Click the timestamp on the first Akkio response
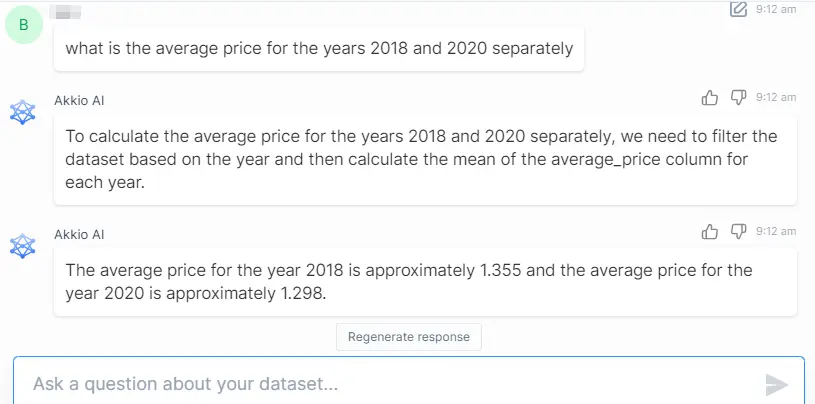The width and height of the screenshot is (815, 404). (776, 97)
